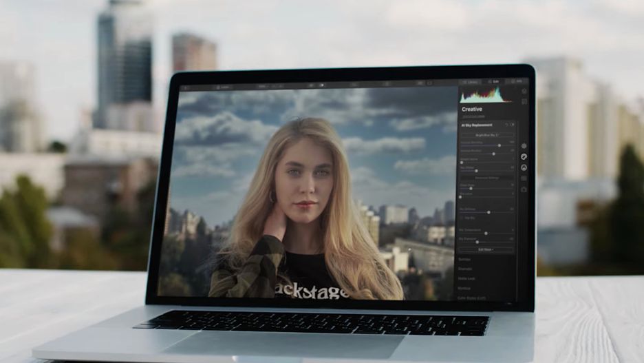Open the Portrait tools face icon
The height and width of the screenshot is (363, 644).
tap(524, 167)
